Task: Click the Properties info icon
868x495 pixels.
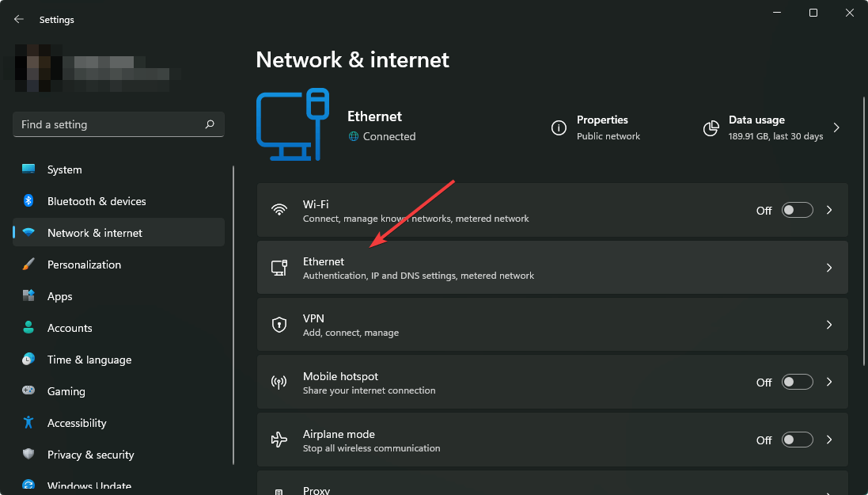Action: [559, 128]
